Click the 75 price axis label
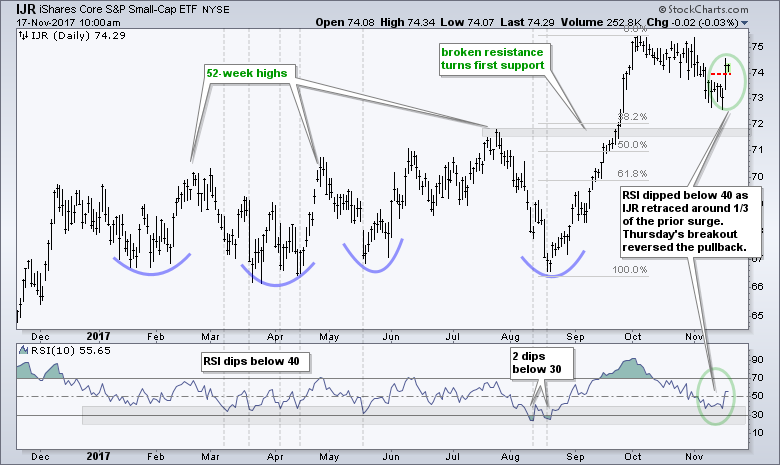The width and height of the screenshot is (780, 465). [x=757, y=47]
